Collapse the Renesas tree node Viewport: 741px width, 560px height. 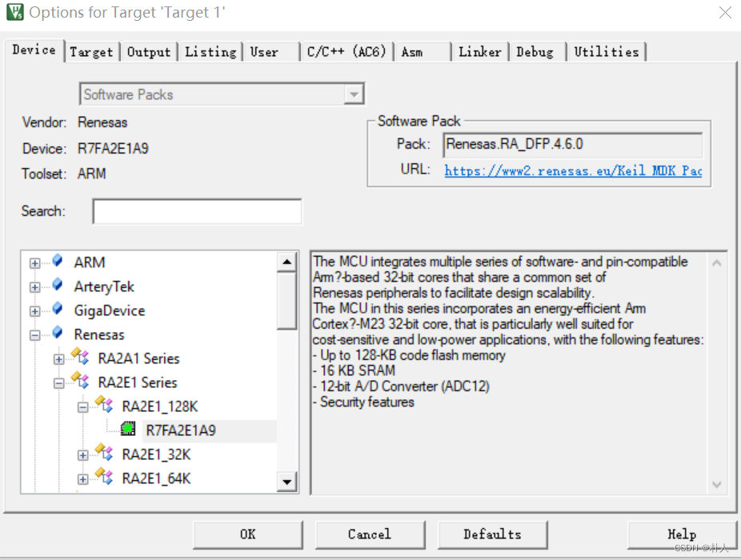[x=34, y=334]
